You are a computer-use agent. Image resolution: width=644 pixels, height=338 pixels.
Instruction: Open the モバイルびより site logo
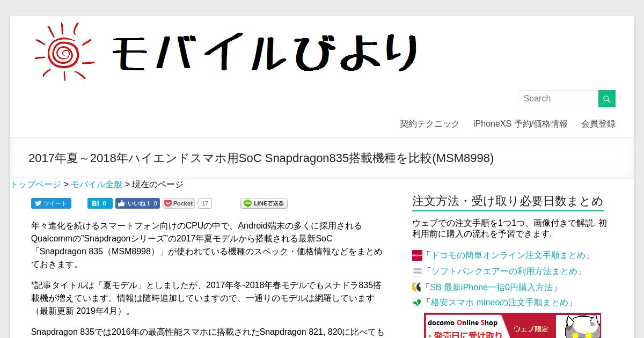coord(225,52)
